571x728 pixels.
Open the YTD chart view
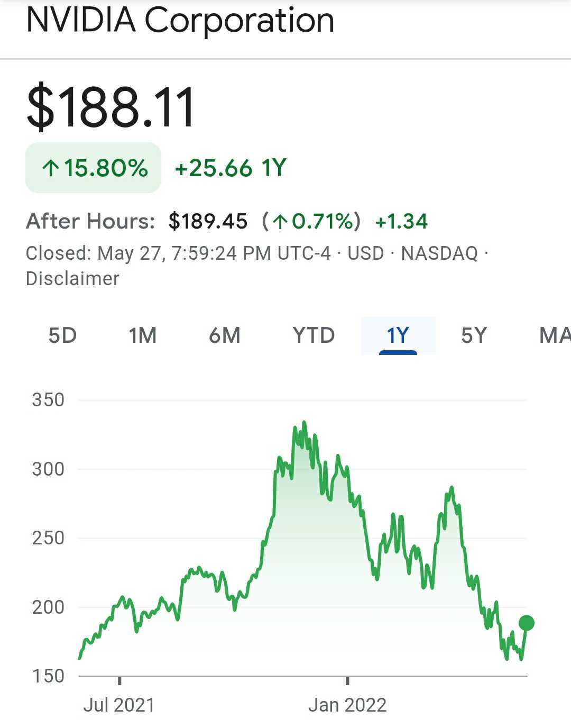314,335
